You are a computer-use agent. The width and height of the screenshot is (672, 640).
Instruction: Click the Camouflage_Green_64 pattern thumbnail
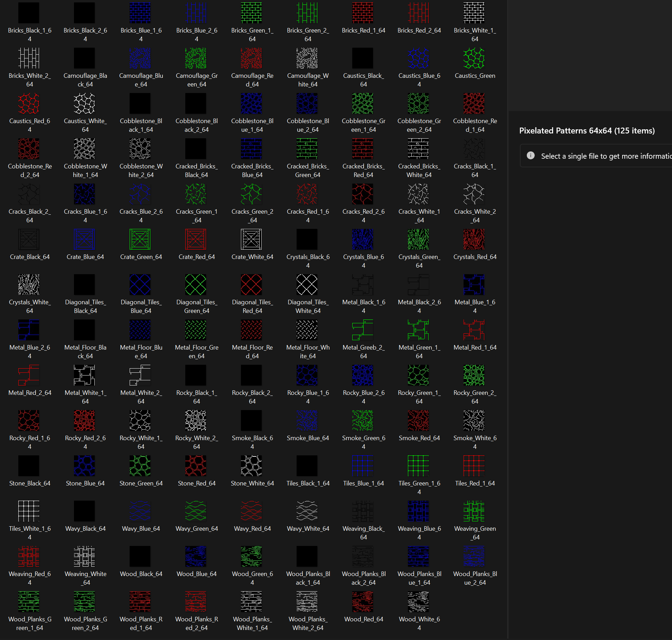[x=196, y=58]
